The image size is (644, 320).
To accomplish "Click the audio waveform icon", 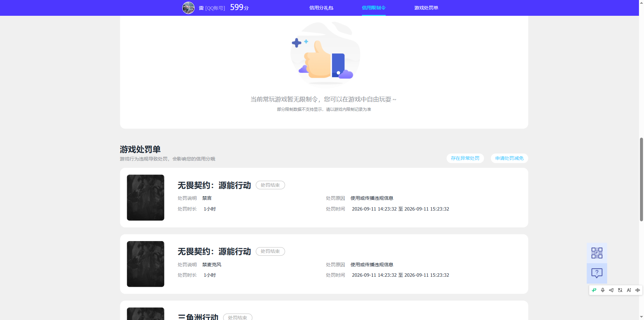I will pos(638,290).
